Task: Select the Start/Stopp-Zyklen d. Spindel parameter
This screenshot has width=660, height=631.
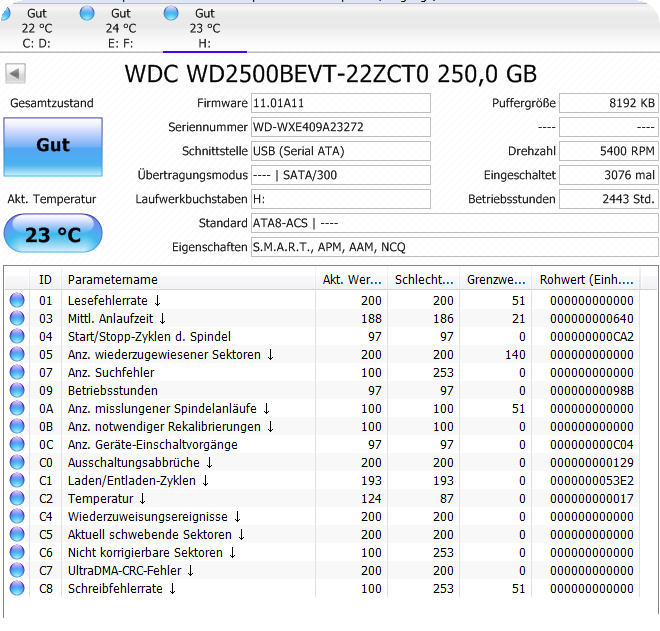Action: click(149, 337)
